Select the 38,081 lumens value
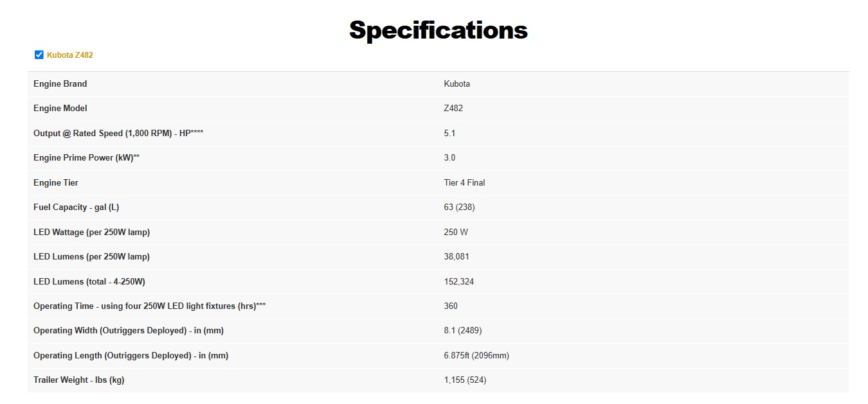Screen dimensions: 868x404 (x=456, y=257)
